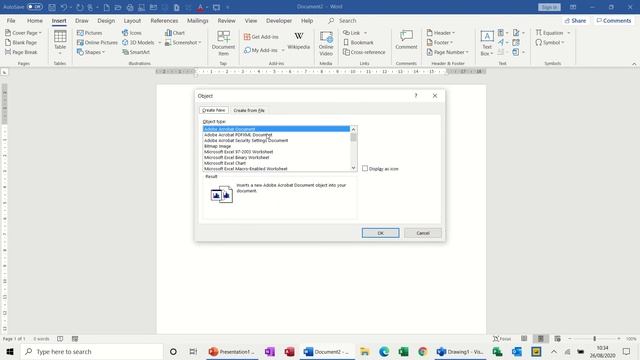
Task: Click the Windows Start button
Action: point(10,351)
